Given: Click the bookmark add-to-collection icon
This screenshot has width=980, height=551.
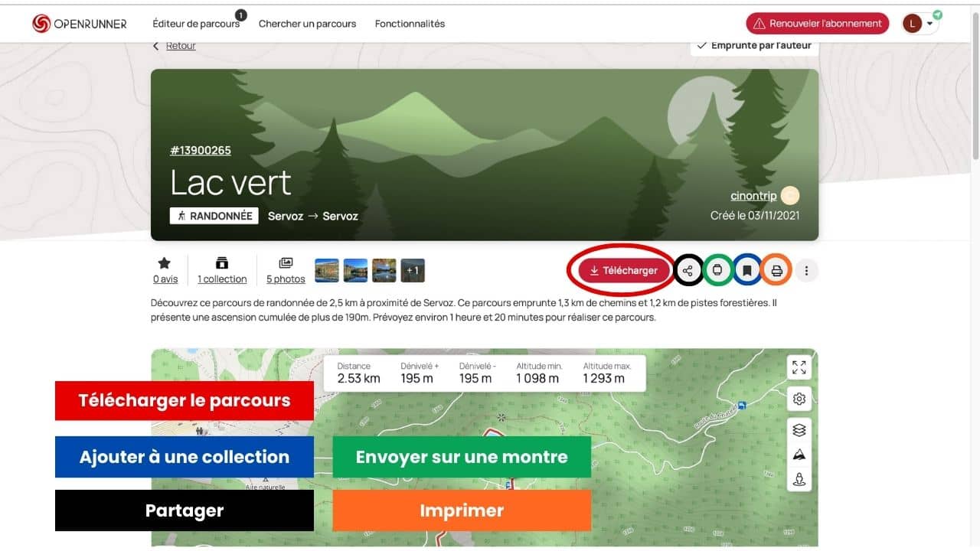Looking at the screenshot, I should pyautogui.click(x=747, y=270).
